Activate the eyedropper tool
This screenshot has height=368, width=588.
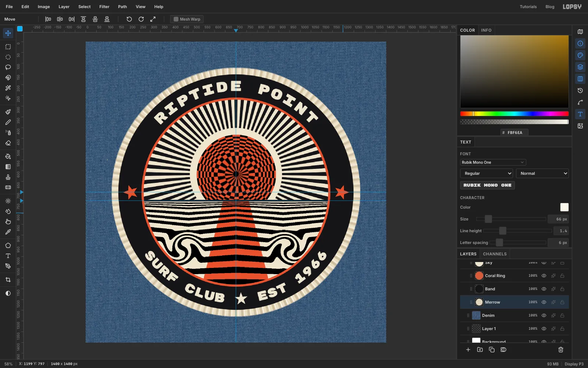click(8, 232)
